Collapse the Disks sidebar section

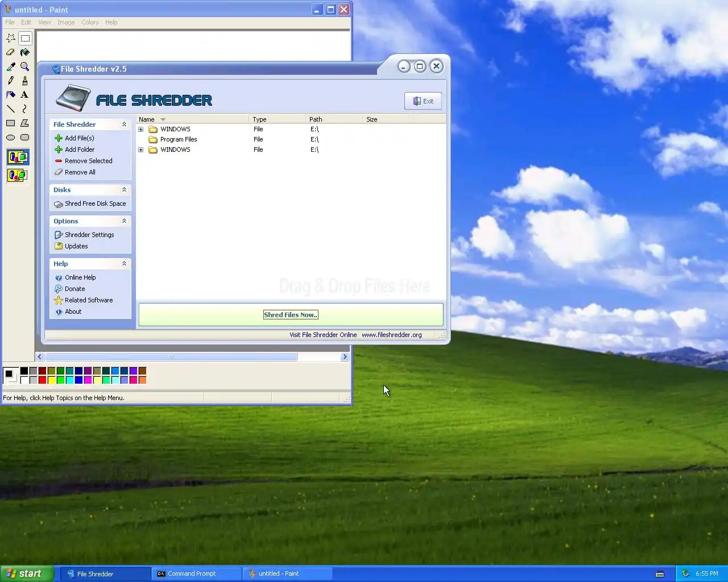pyautogui.click(x=124, y=189)
